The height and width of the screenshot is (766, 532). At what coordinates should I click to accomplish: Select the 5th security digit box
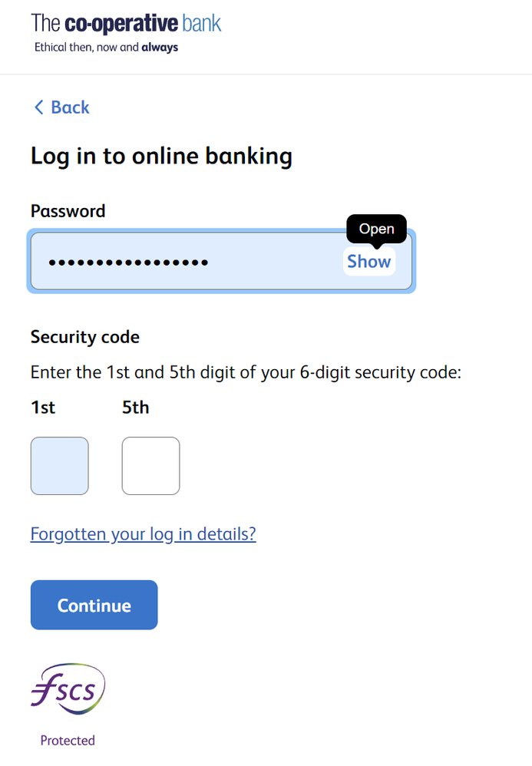coord(150,466)
